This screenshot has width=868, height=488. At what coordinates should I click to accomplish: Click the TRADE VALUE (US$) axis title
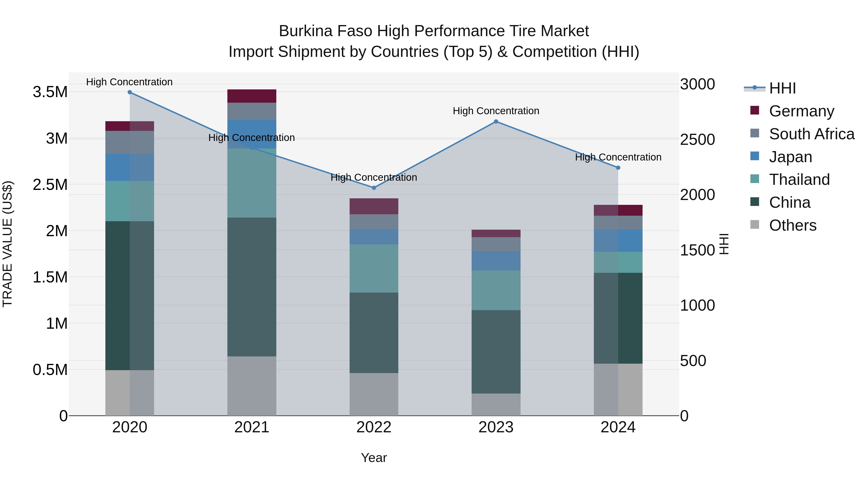[x=7, y=244]
